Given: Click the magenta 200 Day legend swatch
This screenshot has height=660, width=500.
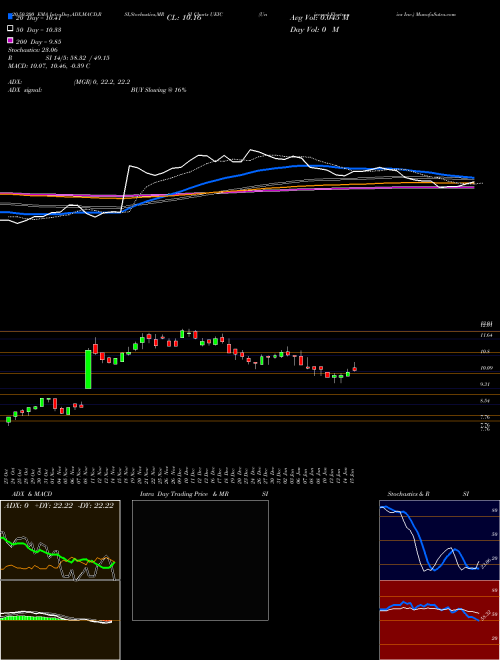Looking at the screenshot, I should pos(10,40).
